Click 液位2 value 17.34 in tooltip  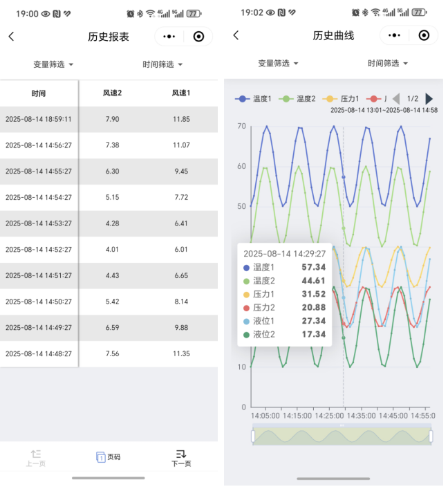click(314, 334)
